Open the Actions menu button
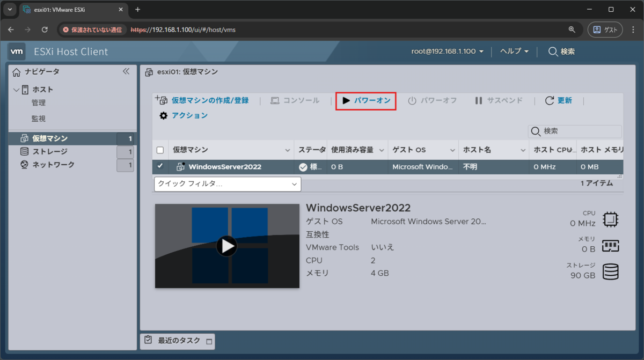The width and height of the screenshot is (644, 360). click(189, 115)
